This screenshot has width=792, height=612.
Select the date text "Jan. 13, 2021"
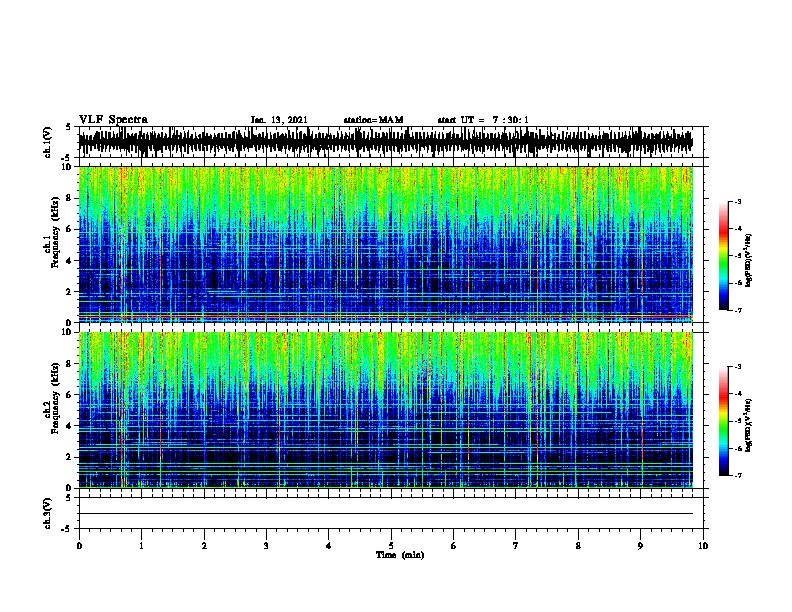(279, 120)
